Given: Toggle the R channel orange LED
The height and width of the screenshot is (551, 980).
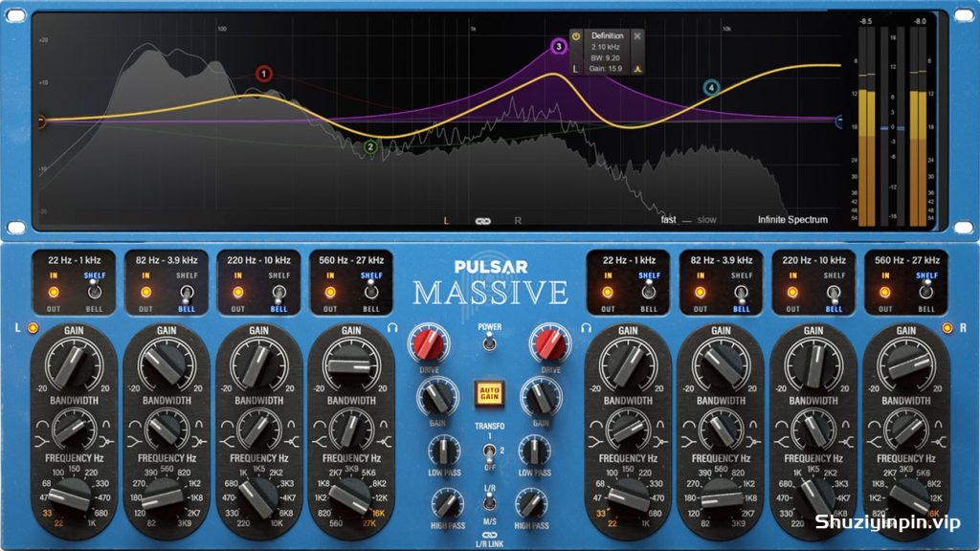Looking at the screenshot, I should (x=947, y=328).
